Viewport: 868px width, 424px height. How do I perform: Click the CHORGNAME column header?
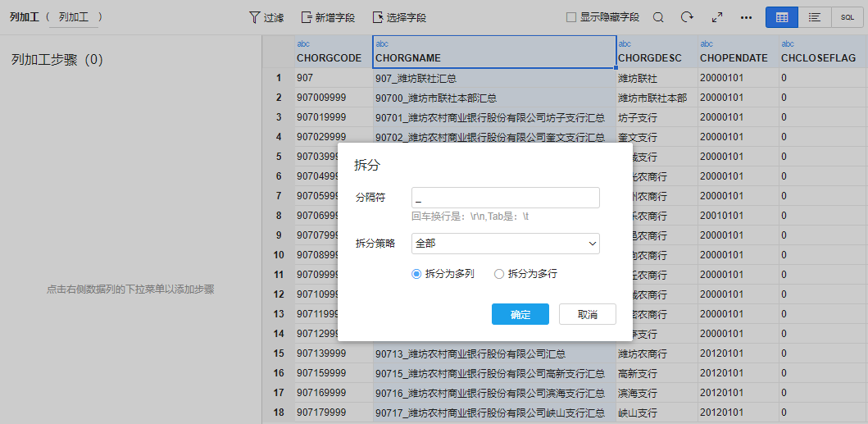(493, 58)
